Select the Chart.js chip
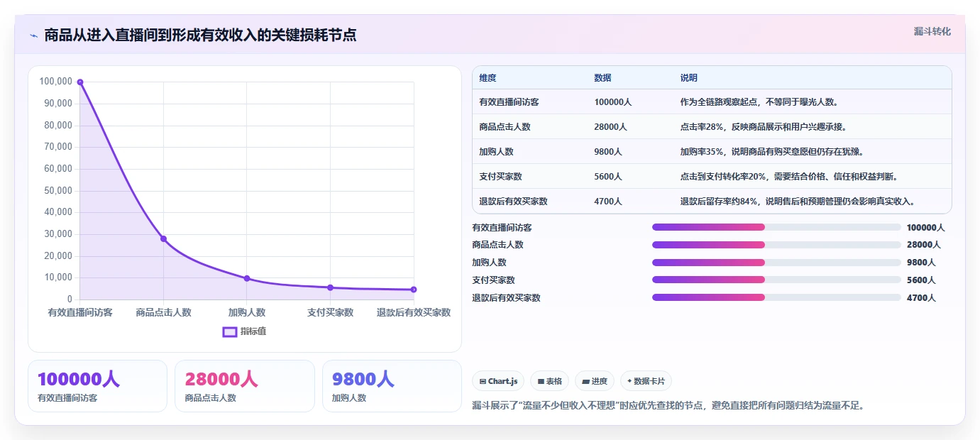Screen dimensions: 980x440 (498, 381)
